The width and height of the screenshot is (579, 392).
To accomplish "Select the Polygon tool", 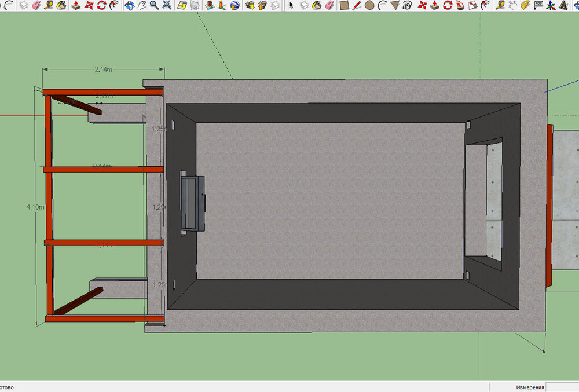I will (395, 5).
